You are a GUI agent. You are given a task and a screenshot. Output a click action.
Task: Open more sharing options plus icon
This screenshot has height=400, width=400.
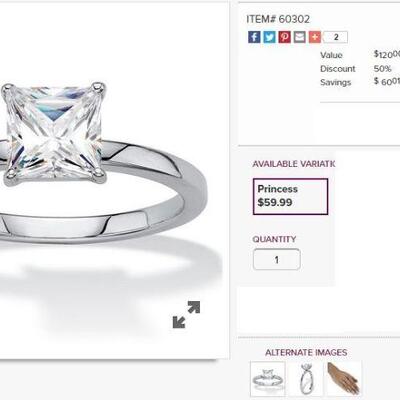click(x=315, y=37)
